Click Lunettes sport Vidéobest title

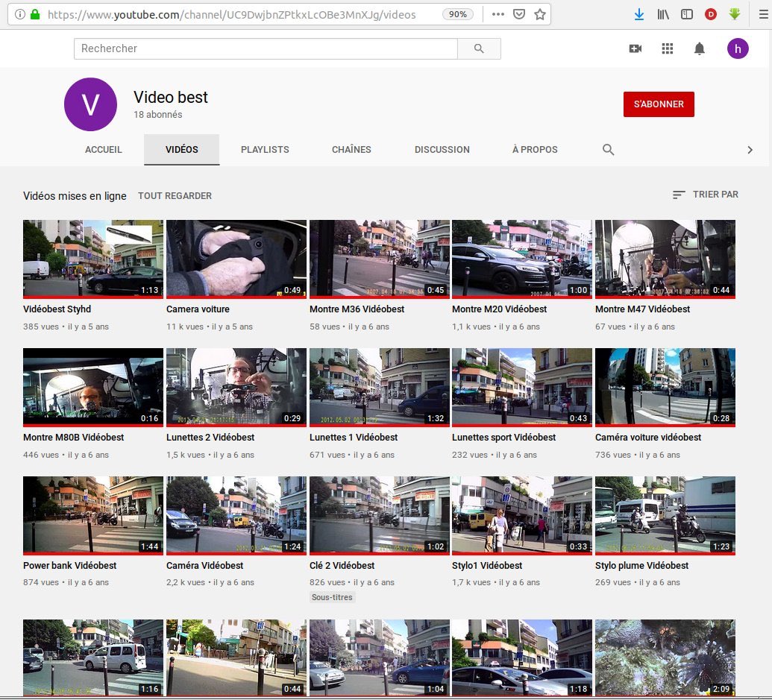click(x=503, y=438)
